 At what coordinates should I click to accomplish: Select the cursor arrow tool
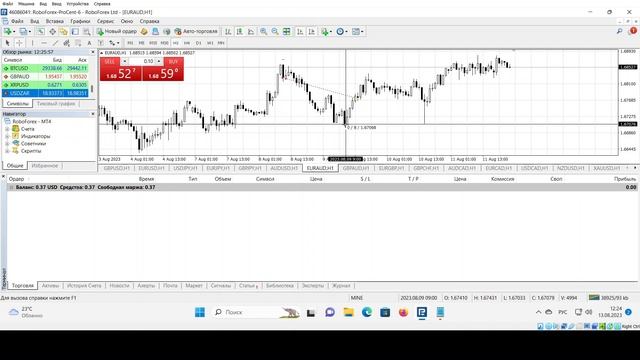[7, 43]
